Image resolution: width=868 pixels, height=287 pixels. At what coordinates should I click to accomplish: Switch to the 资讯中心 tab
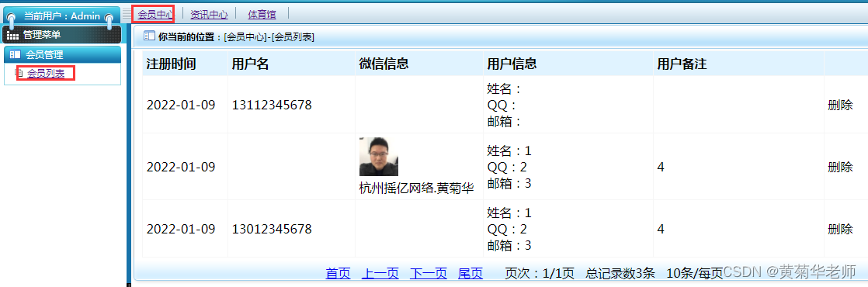[x=209, y=15]
